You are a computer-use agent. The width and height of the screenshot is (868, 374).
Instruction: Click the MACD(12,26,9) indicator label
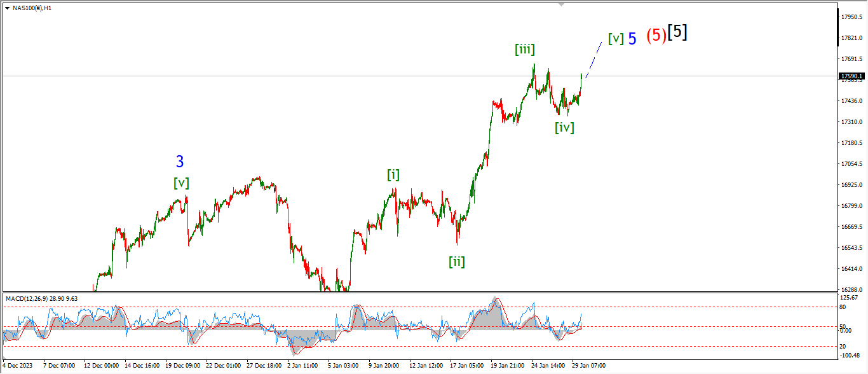pos(42,298)
